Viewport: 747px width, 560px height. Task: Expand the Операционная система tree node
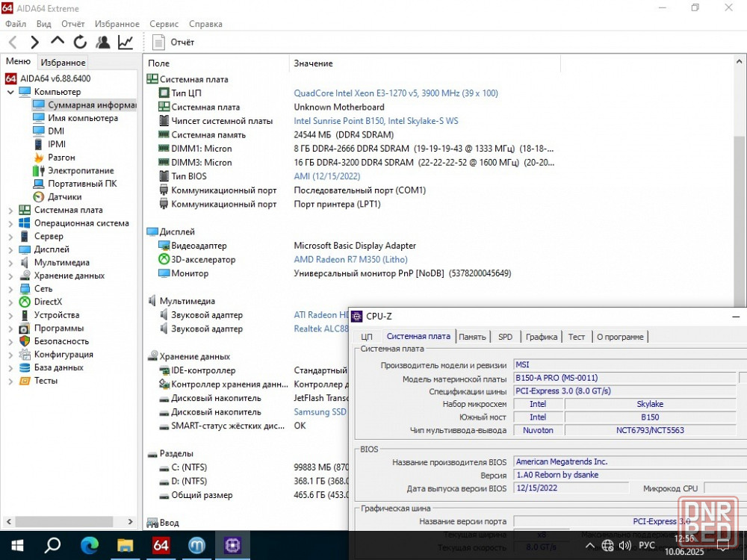coord(10,223)
